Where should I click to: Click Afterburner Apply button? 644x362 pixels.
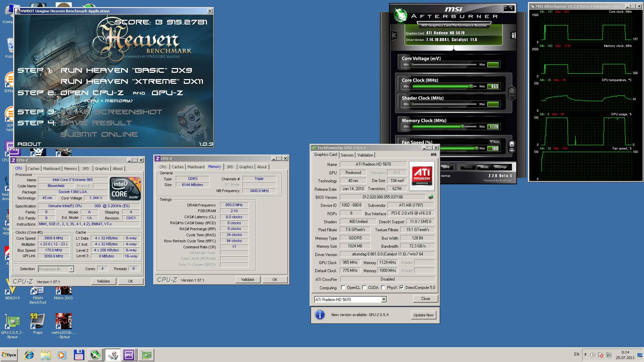(468, 167)
